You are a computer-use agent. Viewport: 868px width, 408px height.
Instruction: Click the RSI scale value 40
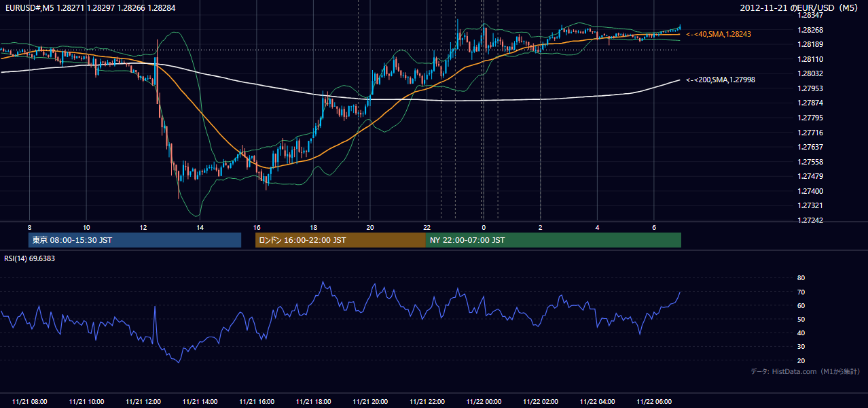(x=801, y=333)
